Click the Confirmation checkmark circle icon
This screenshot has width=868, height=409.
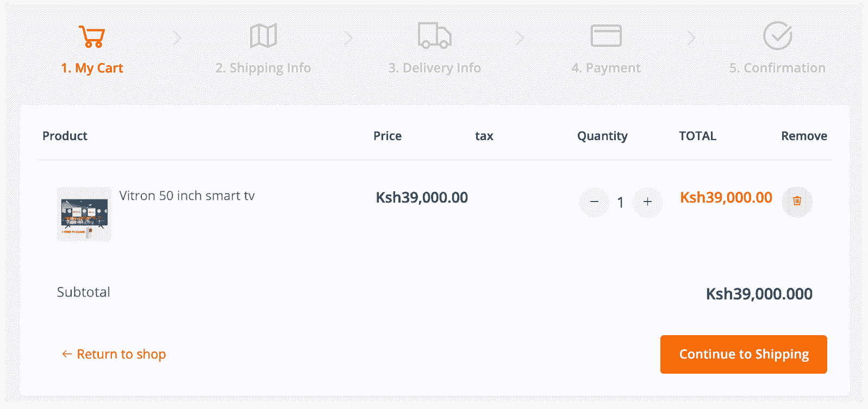tap(778, 36)
